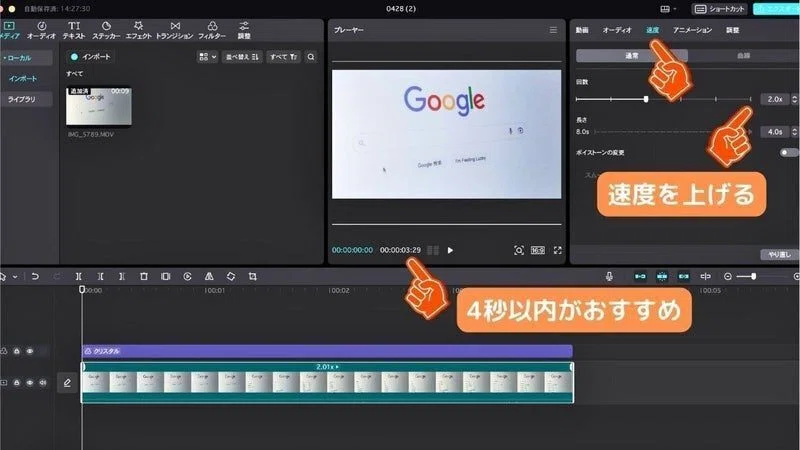The width and height of the screenshot is (800, 450).
Task: Open the エフェクト (Effects) tab
Action: [138, 30]
